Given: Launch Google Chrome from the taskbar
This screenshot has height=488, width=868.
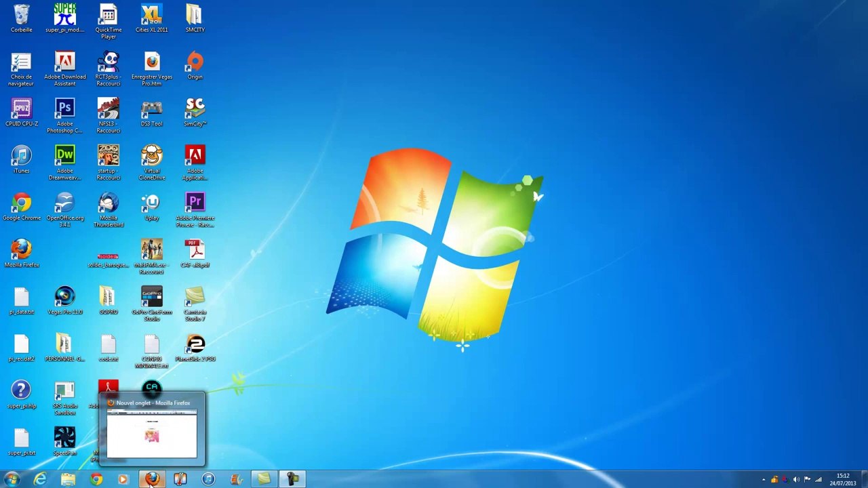Looking at the screenshot, I should (96, 479).
